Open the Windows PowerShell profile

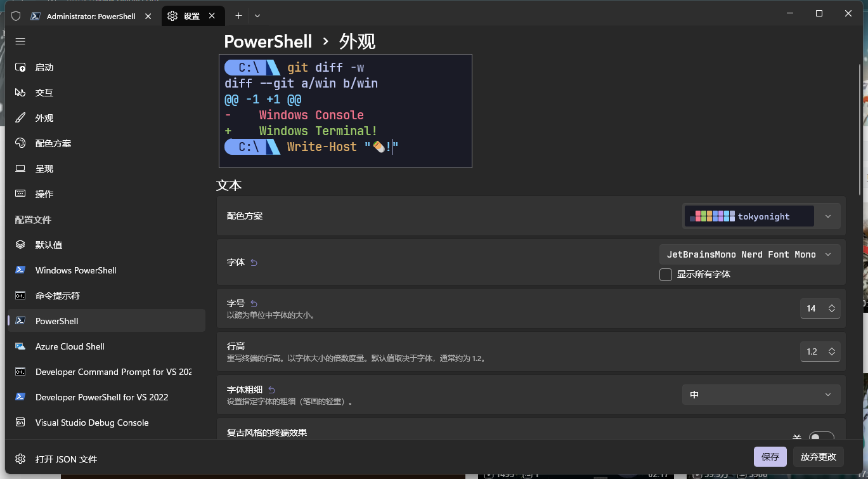pos(107,270)
